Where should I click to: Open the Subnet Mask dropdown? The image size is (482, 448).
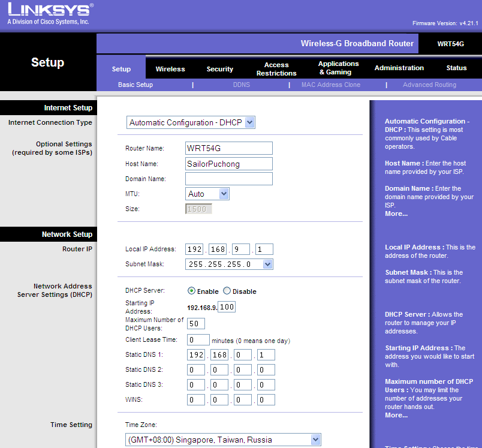click(x=229, y=264)
